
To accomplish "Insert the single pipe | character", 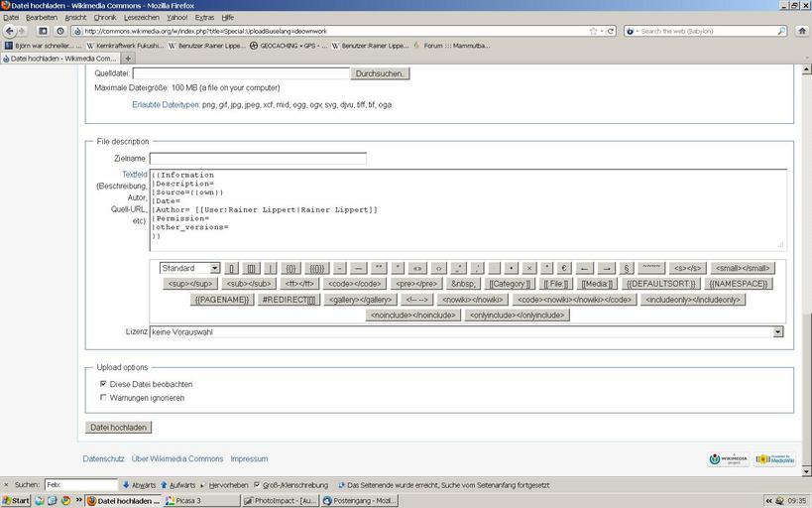I will coord(271,268).
